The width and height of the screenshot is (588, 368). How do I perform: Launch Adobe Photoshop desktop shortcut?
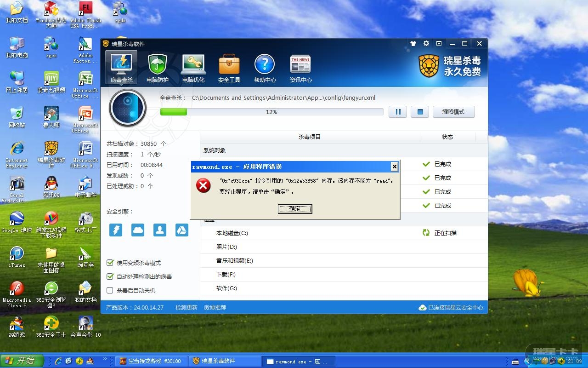point(85,50)
